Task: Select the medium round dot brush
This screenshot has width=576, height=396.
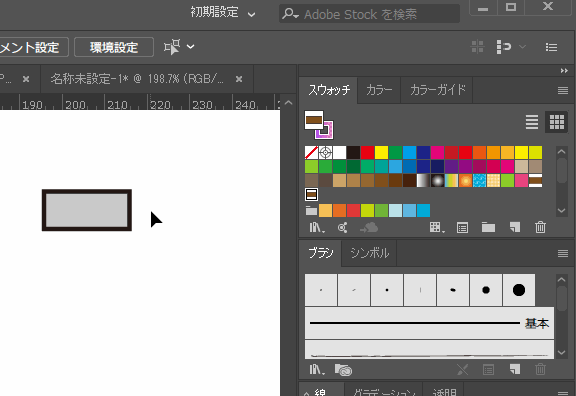Action: pos(486,290)
